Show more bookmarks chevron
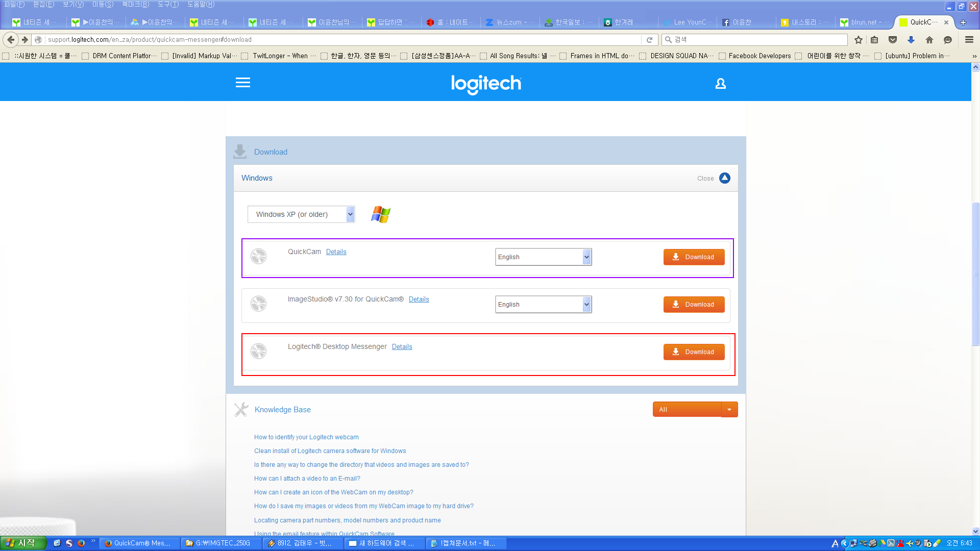The image size is (980, 551). (974, 56)
